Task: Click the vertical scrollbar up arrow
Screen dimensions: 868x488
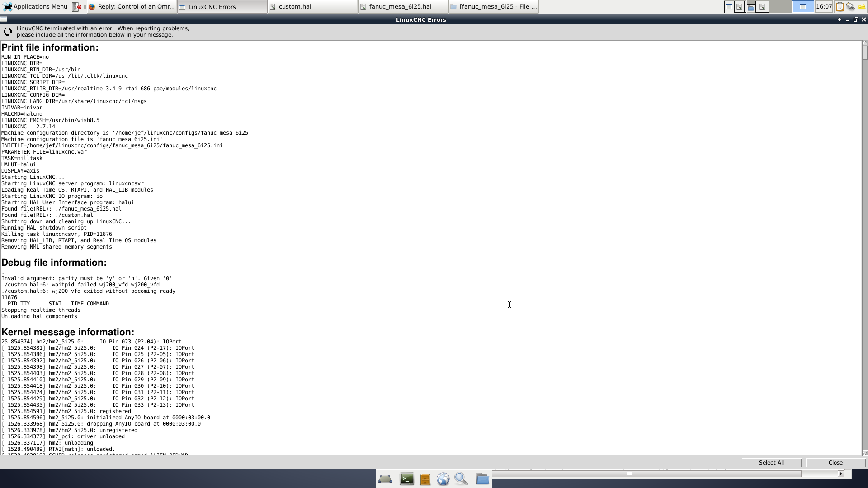Action: point(865,43)
